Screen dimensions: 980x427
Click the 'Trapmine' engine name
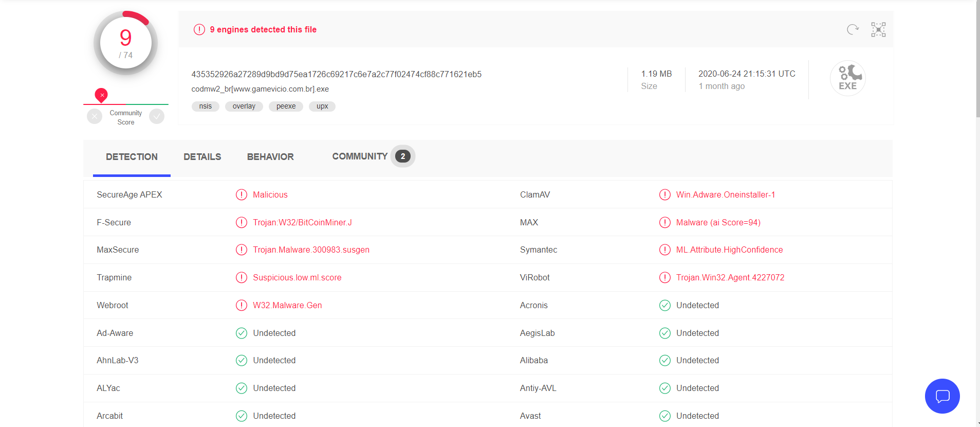[114, 277]
